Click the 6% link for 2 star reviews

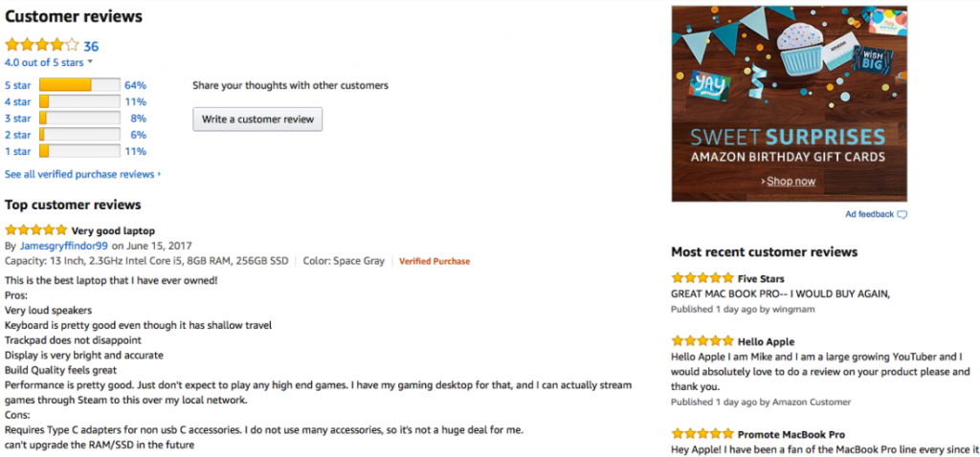coord(138,135)
